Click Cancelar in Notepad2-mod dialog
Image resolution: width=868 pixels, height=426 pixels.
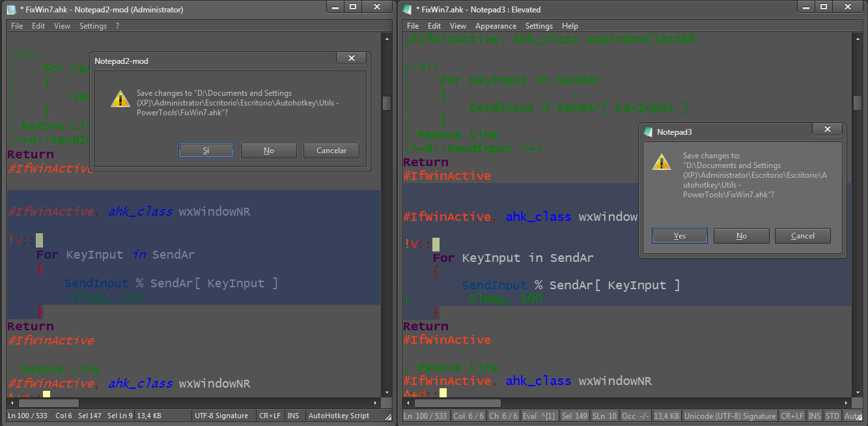[x=331, y=150]
